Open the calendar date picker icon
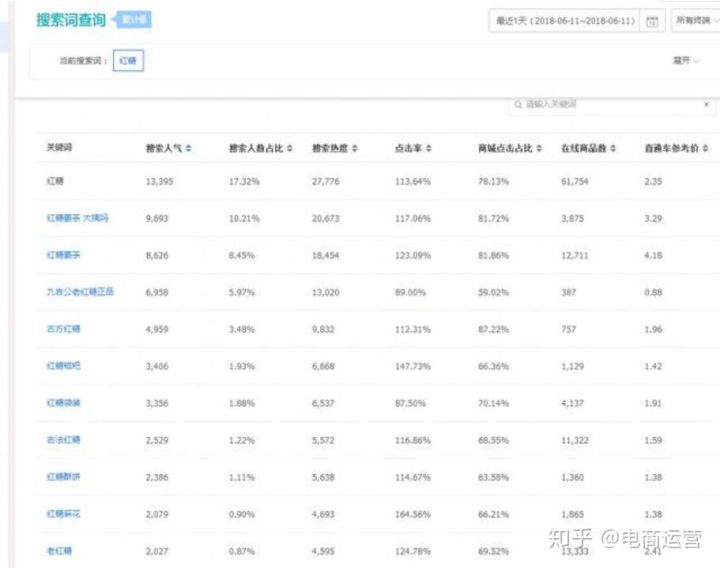Viewport: 720px width, 568px height. [x=652, y=21]
